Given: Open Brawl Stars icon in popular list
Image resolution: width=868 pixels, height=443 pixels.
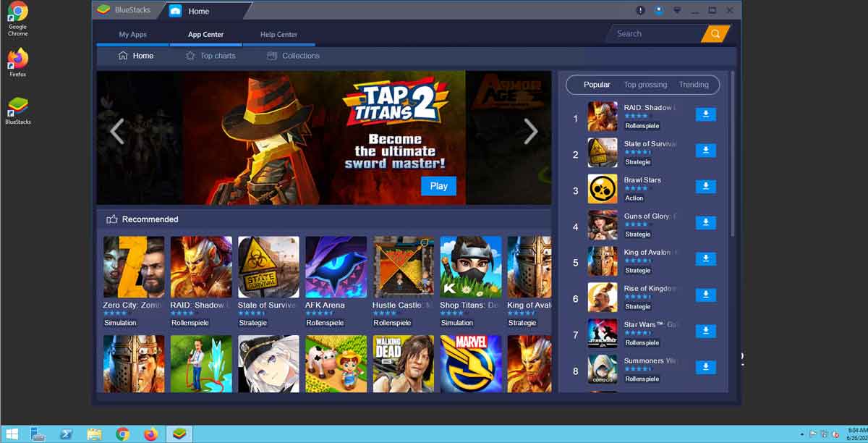Looking at the screenshot, I should [x=603, y=189].
